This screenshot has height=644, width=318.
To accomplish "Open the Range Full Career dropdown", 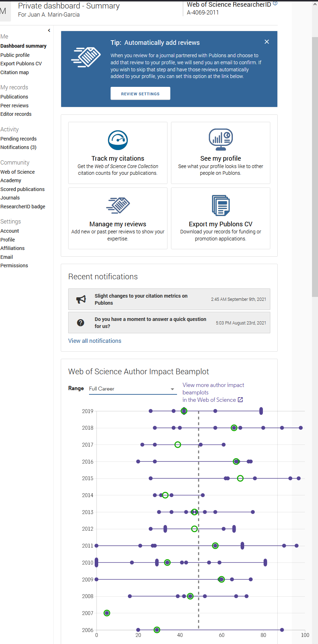I will [132, 389].
